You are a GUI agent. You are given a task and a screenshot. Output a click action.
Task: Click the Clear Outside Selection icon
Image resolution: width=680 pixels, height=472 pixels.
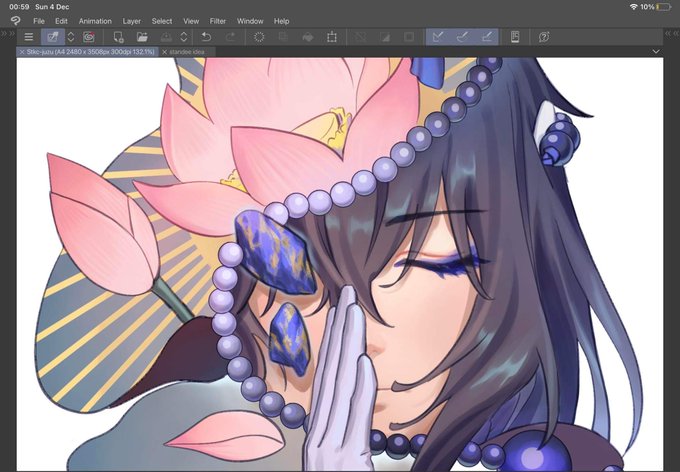coord(283,37)
